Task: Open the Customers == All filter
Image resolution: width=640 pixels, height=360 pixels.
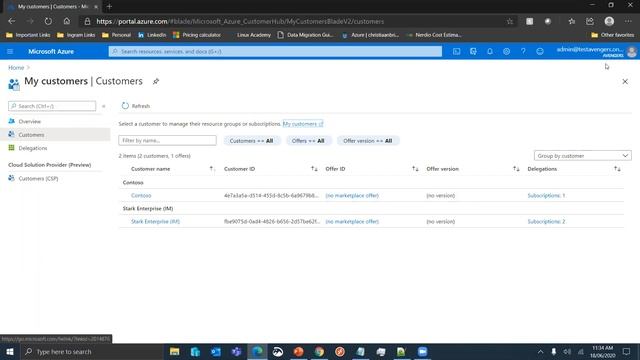Action: (x=251, y=141)
